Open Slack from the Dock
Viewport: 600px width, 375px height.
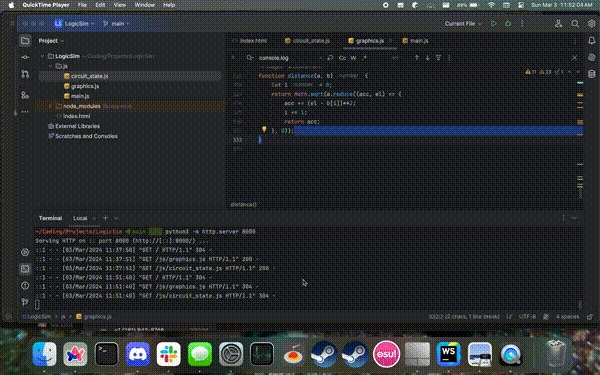(169, 354)
